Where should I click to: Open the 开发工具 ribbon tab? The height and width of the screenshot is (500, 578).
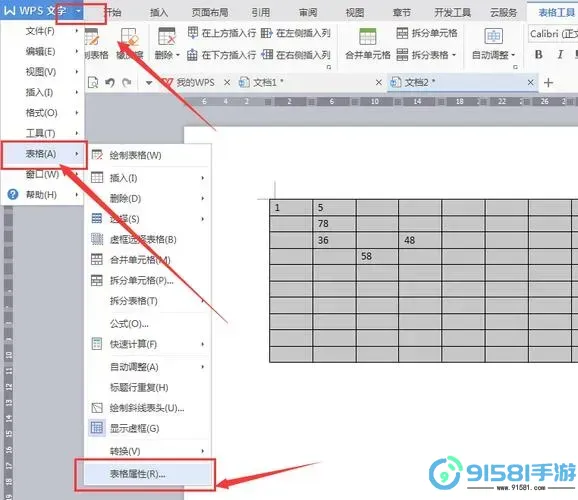point(453,12)
